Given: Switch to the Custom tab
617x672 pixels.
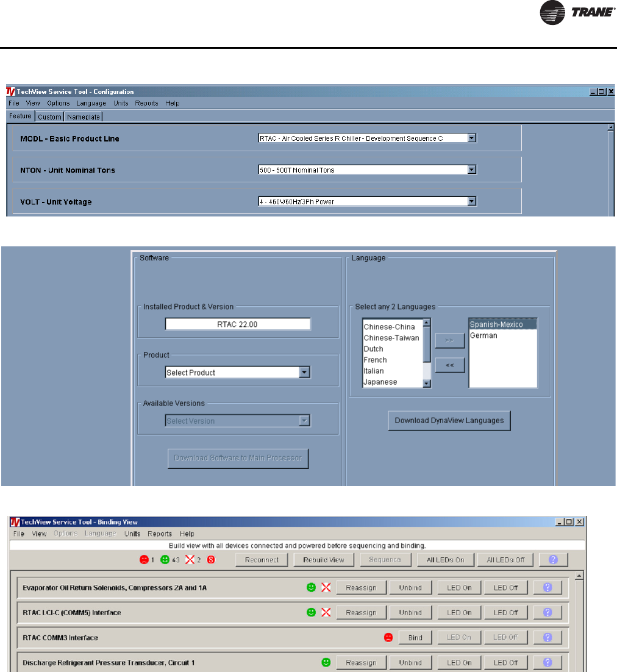Looking at the screenshot, I should 50,117.
